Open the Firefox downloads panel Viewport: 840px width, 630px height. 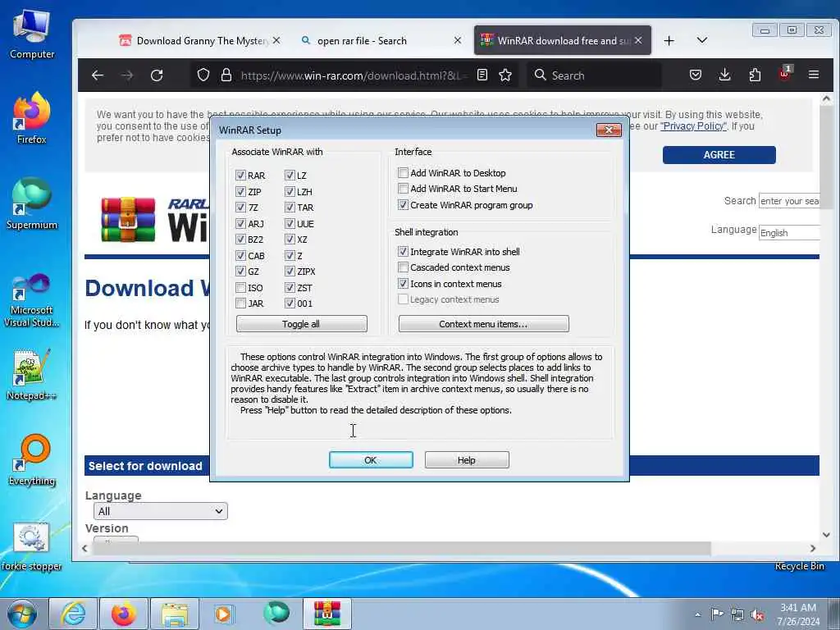click(725, 75)
